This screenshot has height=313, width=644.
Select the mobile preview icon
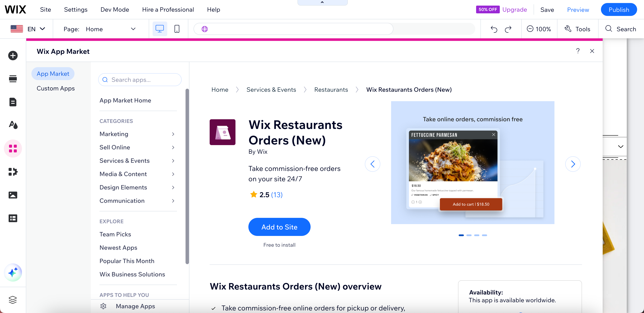coord(177,29)
